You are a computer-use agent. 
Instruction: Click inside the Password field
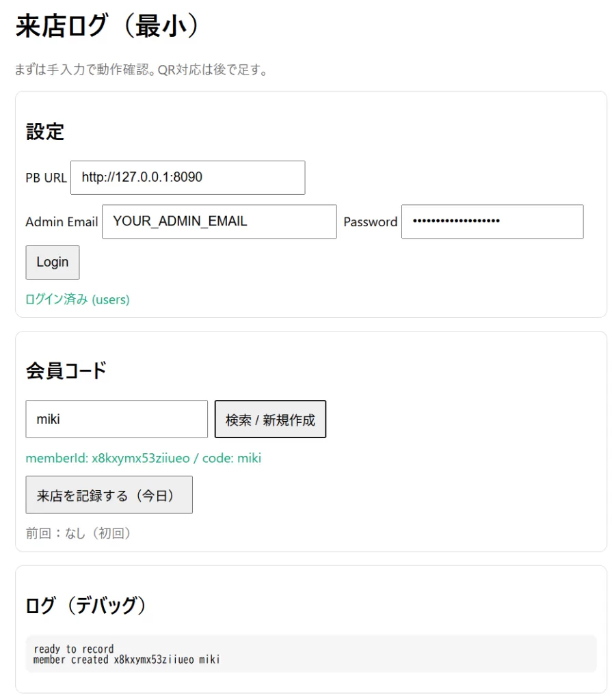492,221
